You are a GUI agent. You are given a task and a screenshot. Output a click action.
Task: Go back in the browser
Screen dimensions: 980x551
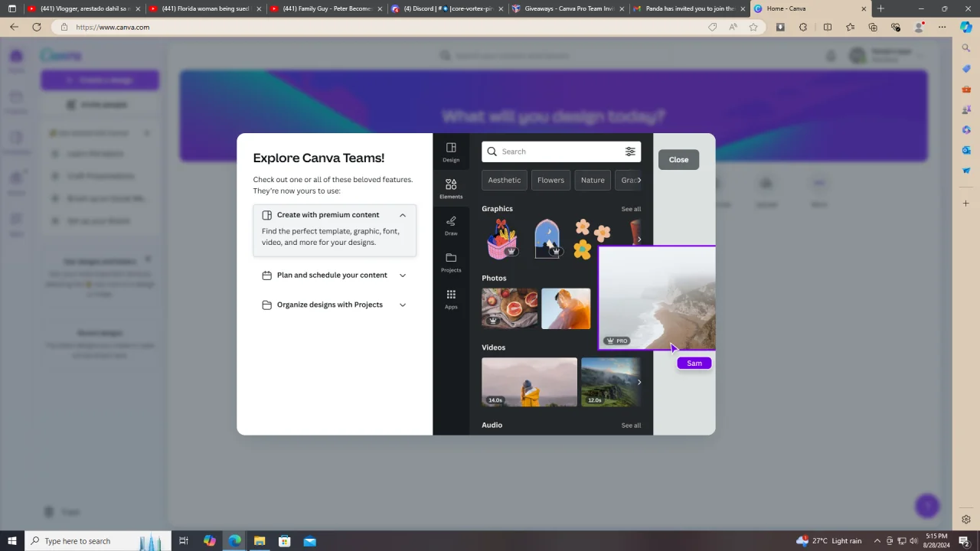click(x=14, y=27)
